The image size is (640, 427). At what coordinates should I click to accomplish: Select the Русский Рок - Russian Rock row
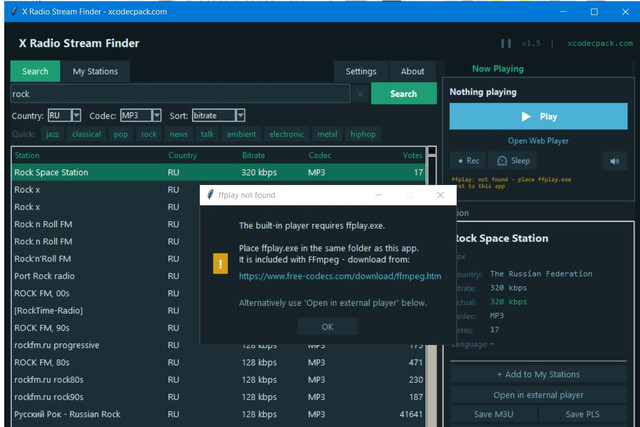218,414
